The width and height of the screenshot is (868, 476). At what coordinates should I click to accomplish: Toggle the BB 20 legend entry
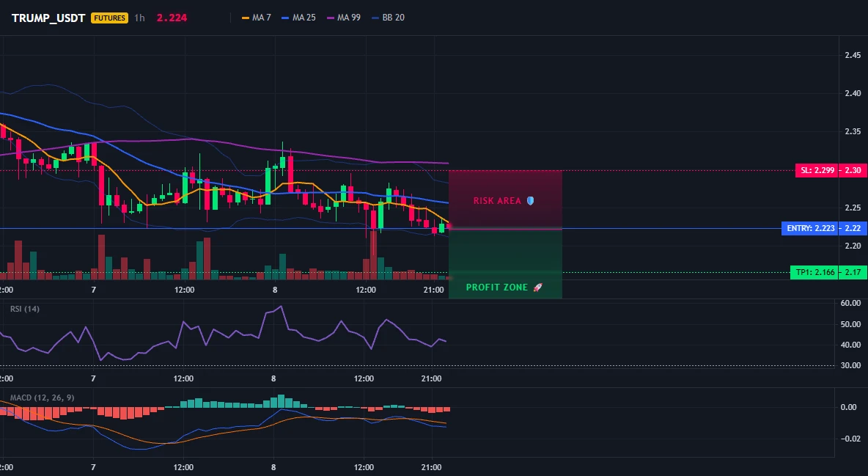click(x=388, y=18)
